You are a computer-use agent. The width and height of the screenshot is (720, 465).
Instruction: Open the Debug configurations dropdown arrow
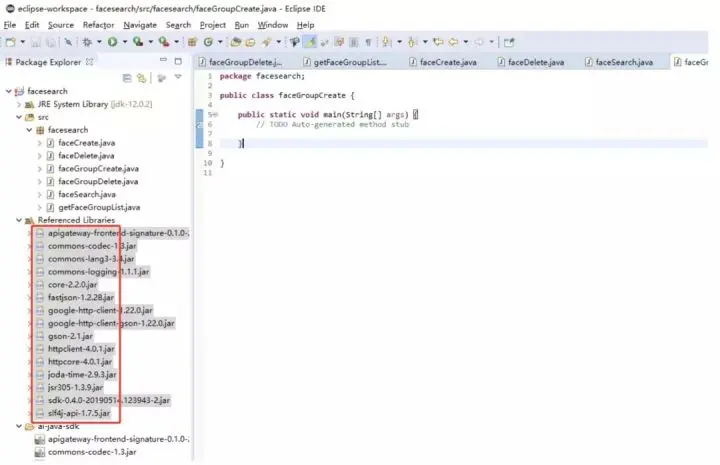pos(99,42)
